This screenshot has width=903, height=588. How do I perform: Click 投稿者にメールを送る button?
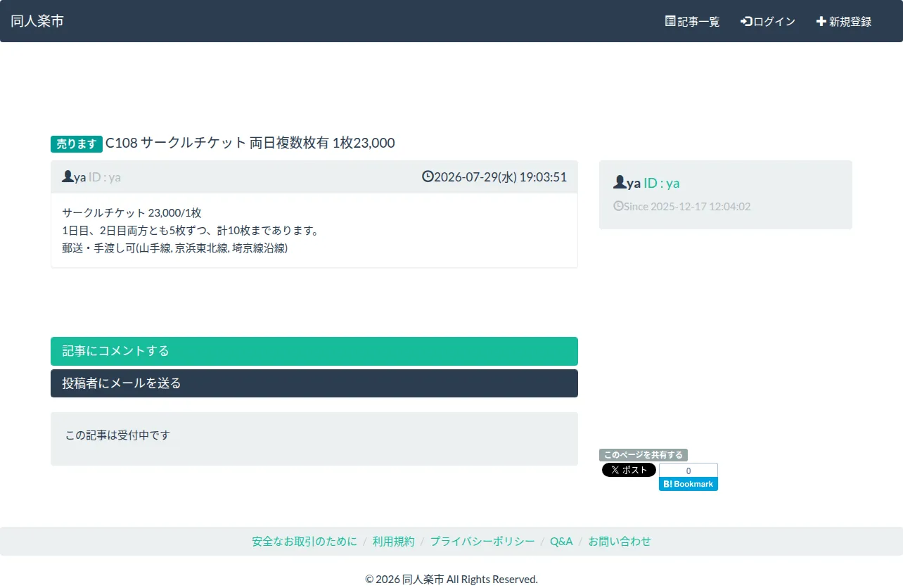point(314,383)
